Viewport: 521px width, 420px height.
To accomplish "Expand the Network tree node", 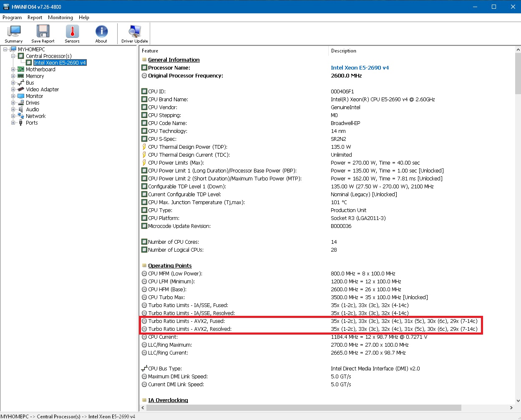I will pyautogui.click(x=13, y=116).
